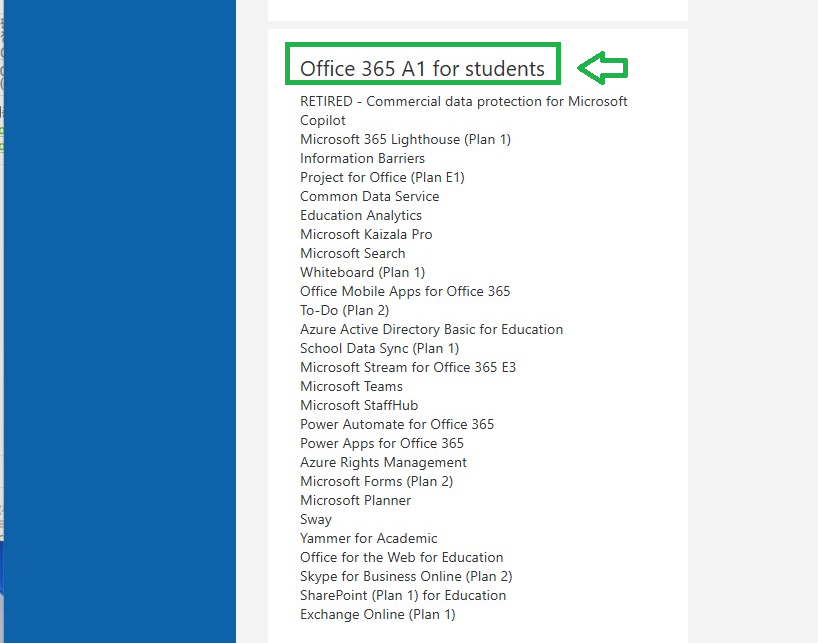Click 'RETIRED - Commercial data protection for Microsoft Copilot'
The image size is (820, 643).
(x=463, y=111)
